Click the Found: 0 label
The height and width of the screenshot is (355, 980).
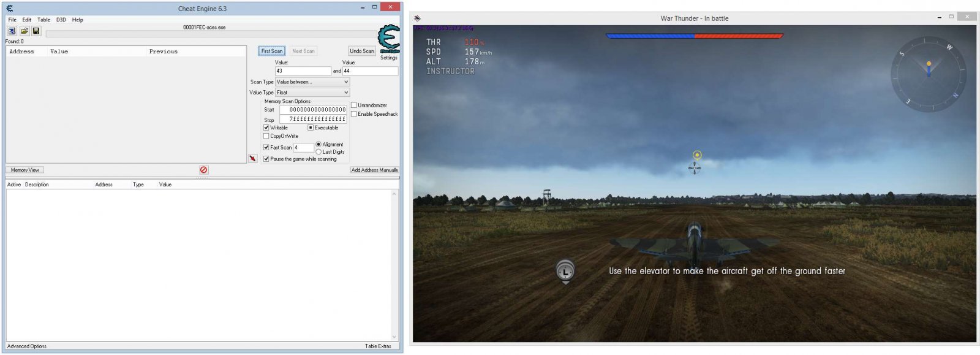[x=15, y=41]
